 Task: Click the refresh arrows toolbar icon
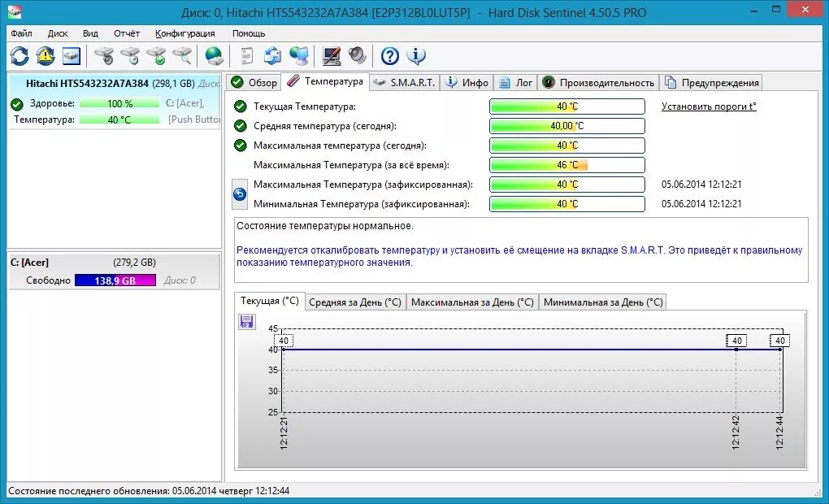pyautogui.click(x=20, y=55)
